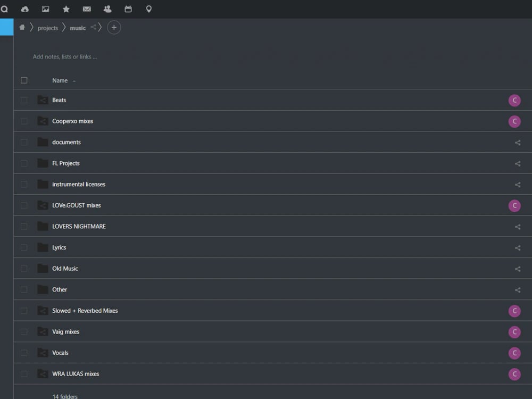Click the blue active sidebar entry
Image resolution: width=532 pixels, height=399 pixels.
tap(6, 27)
